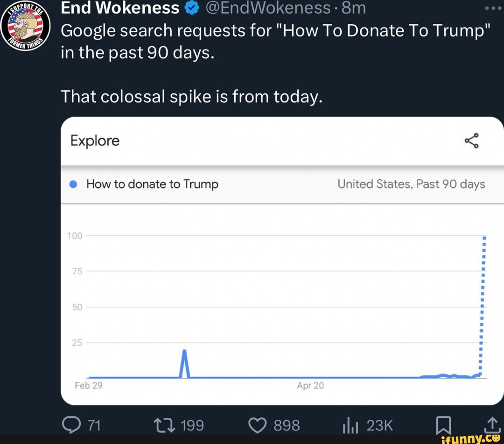Select the blue legend dot for the search term
The height and width of the screenshot is (444, 504).
click(x=73, y=184)
